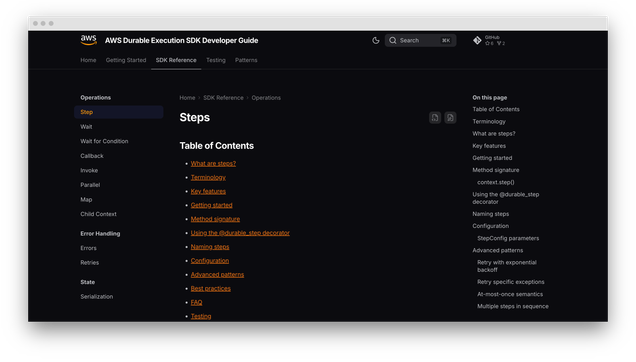Jump to 'Using the @durable_step decorator' in On this page

[x=505, y=198]
